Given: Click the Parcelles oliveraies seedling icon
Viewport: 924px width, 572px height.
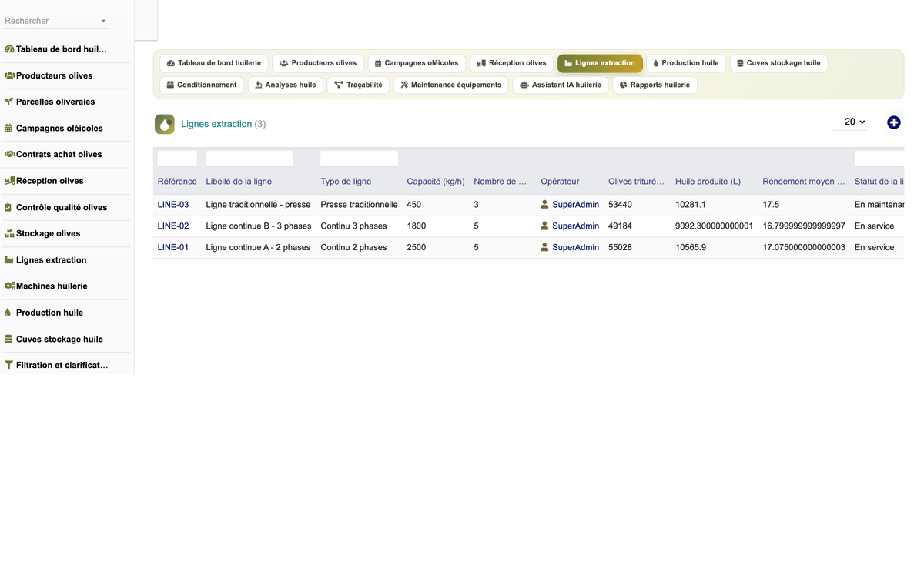Looking at the screenshot, I should coord(9,102).
